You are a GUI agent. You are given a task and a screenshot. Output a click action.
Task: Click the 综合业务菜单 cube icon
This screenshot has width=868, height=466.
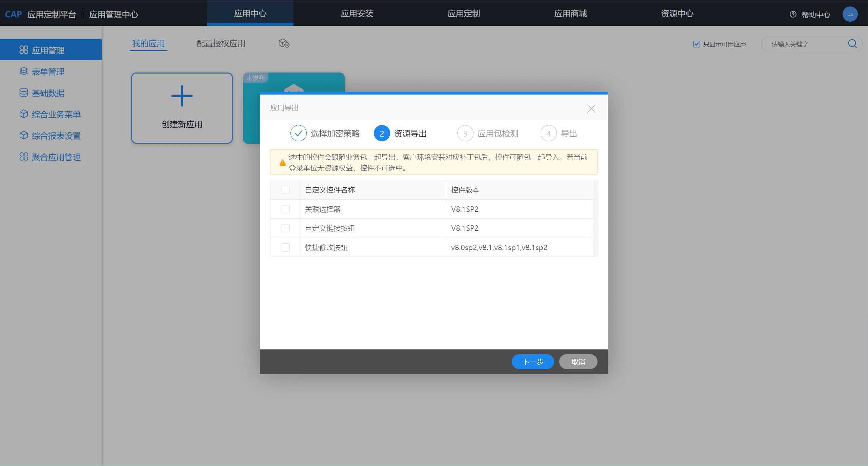(x=23, y=114)
